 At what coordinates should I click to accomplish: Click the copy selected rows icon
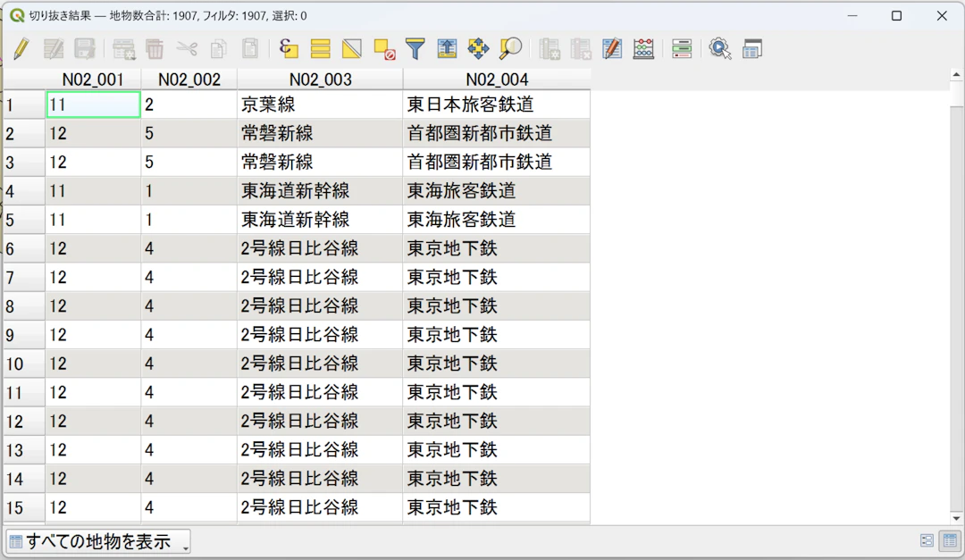click(x=219, y=48)
